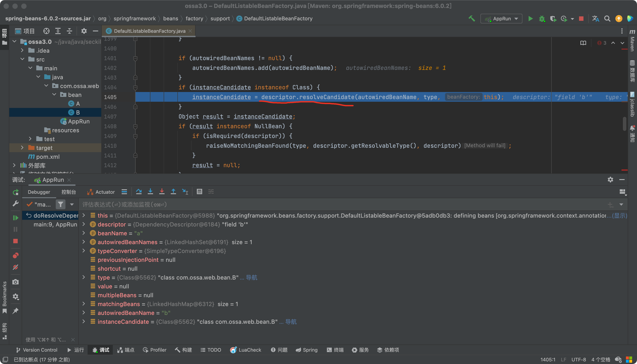Viewport: 637px width, 364px height.
Task: Expand the descriptor variable node
Action: pos(84,224)
